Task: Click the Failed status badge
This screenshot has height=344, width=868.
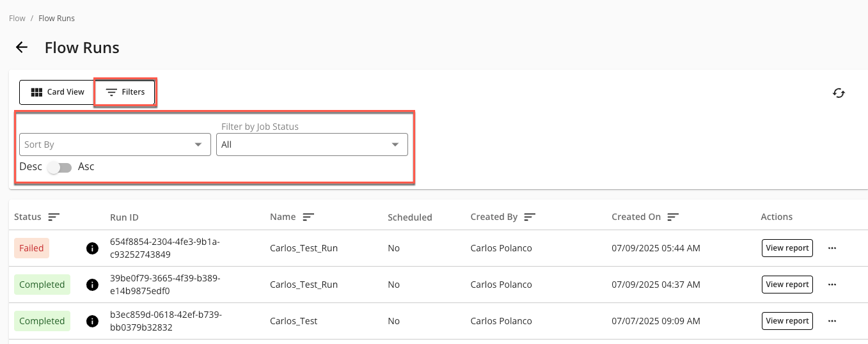Action: (31, 248)
